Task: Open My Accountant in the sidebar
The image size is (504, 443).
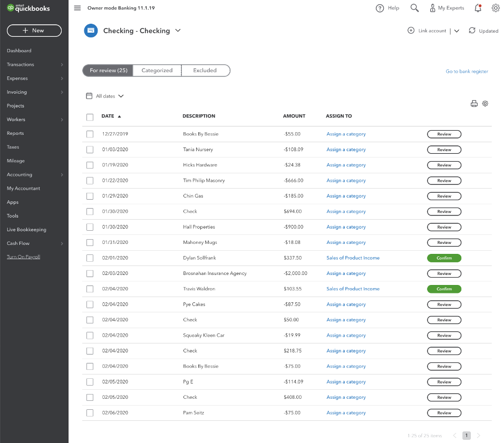Action: point(24,189)
